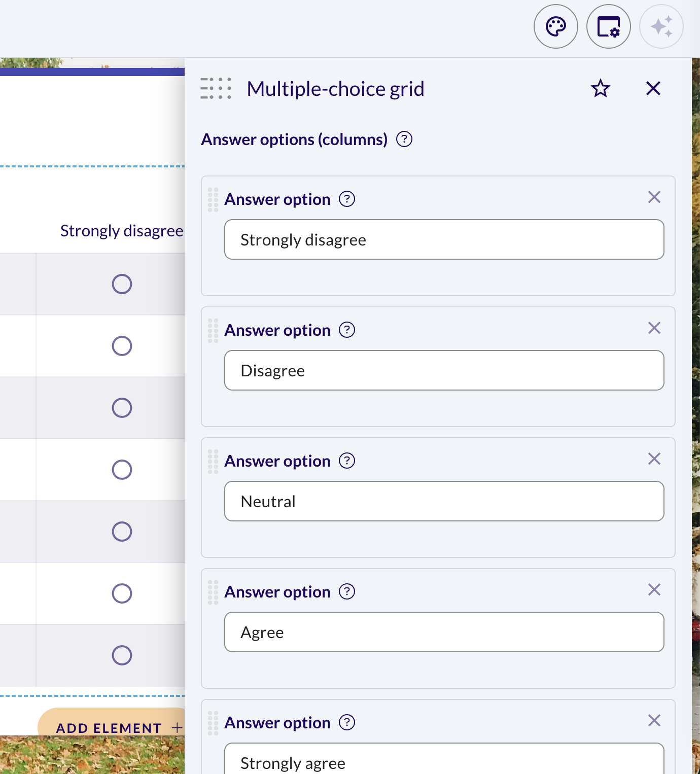700x774 pixels.
Task: Edit the Strongly disagree text field
Action: pos(444,239)
